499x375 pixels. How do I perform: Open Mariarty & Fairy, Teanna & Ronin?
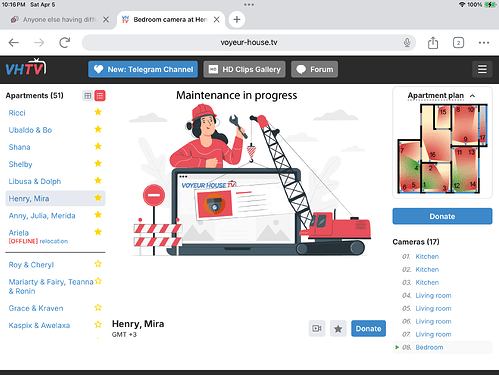point(51,287)
